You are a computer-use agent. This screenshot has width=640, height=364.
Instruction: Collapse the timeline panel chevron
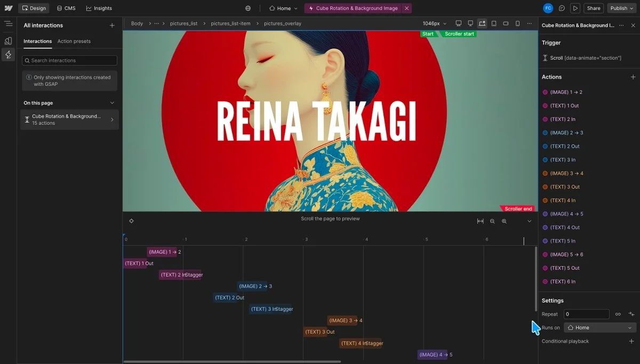click(x=530, y=221)
